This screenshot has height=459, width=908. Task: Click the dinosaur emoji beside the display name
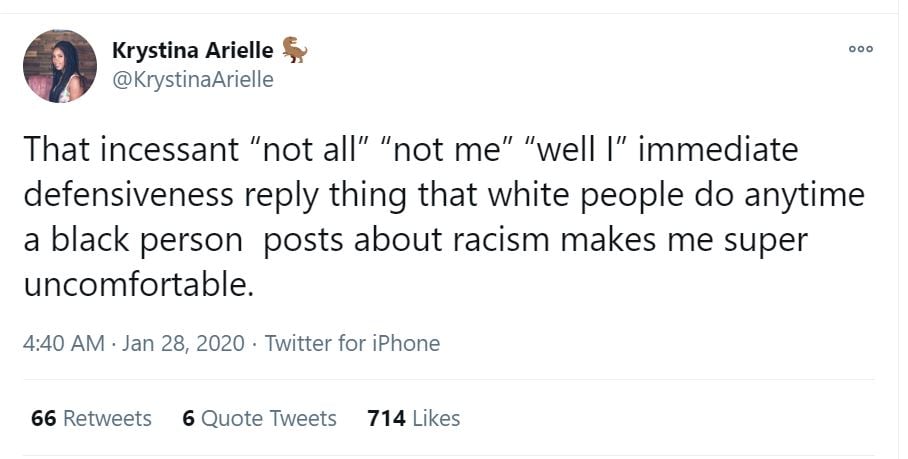(x=295, y=50)
